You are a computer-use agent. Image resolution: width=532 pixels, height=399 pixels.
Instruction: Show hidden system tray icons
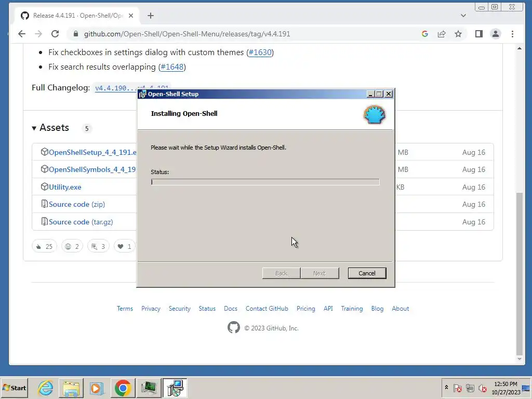coord(446,388)
